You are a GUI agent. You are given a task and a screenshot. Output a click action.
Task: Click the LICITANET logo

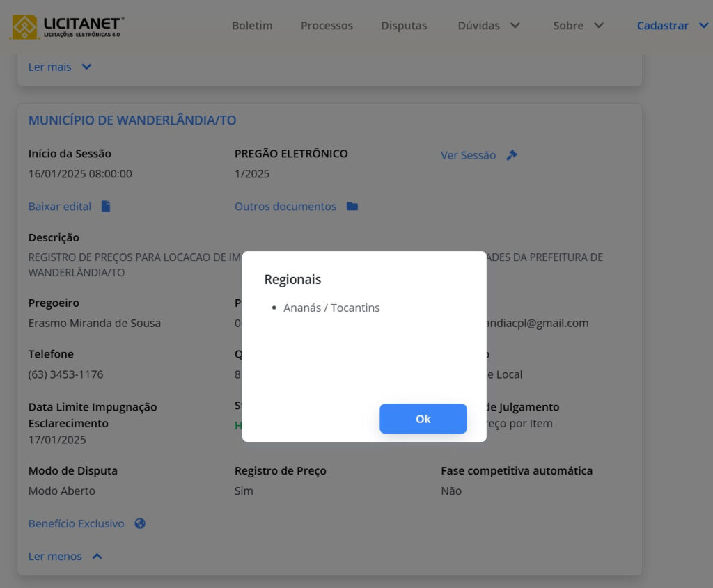coord(68,26)
